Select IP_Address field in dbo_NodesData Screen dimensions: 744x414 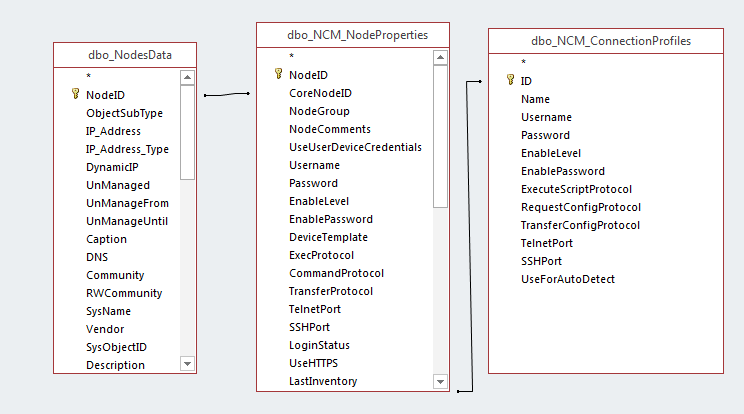[x=113, y=131]
